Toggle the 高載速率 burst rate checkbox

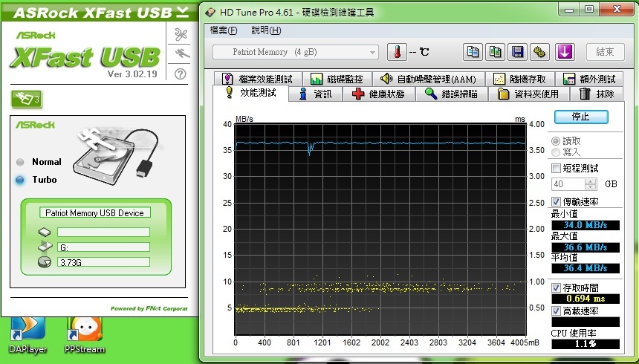(x=556, y=311)
